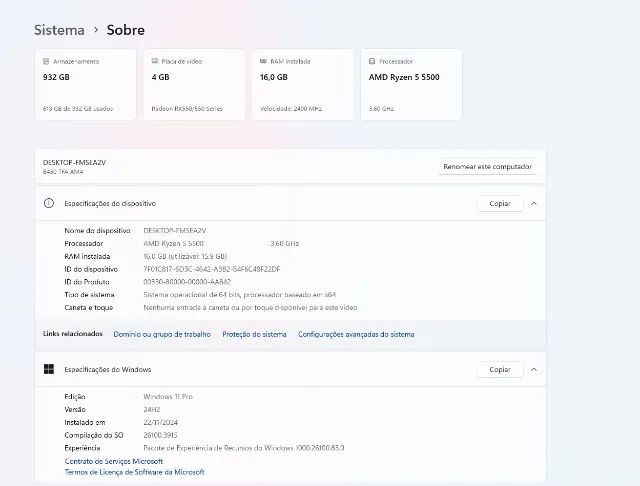Open the Placa de vídeo 4 GB card

point(194,84)
